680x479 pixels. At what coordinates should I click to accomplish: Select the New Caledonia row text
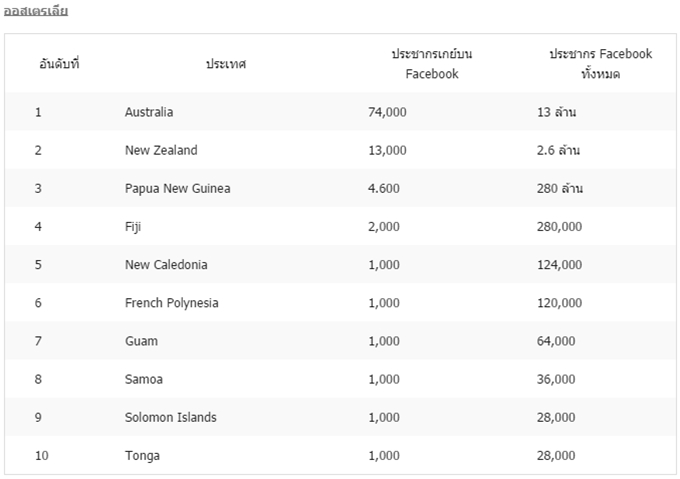[166, 265]
